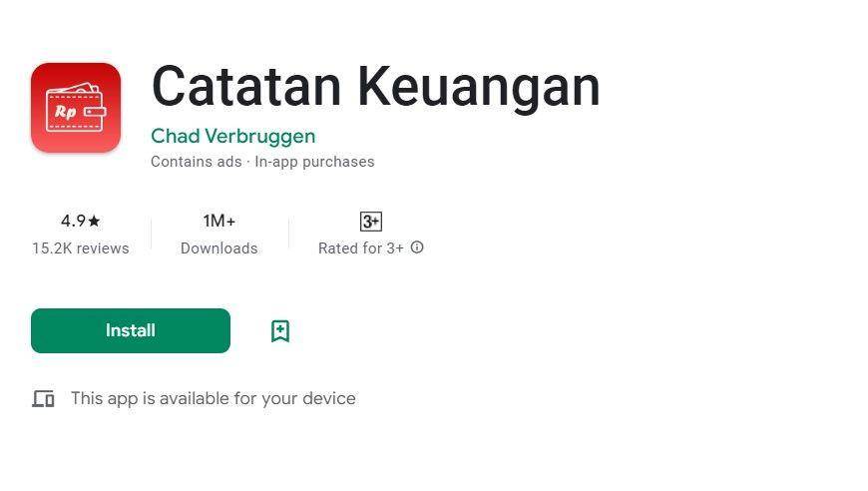Click the red wallet app icon

coord(76,108)
